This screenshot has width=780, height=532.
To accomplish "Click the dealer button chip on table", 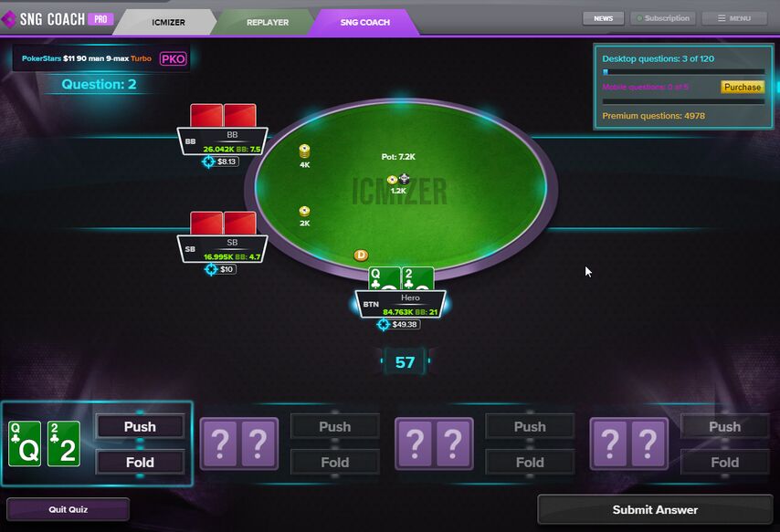I will (x=361, y=256).
